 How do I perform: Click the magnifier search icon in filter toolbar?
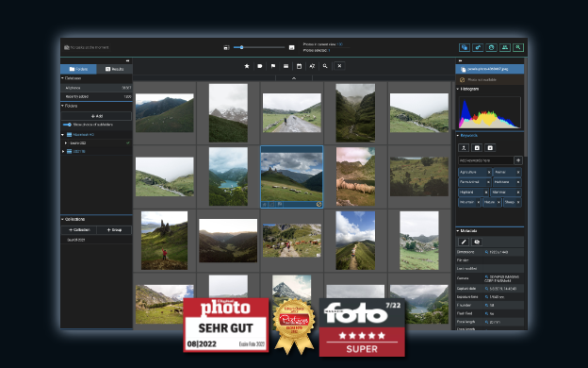coord(325,66)
